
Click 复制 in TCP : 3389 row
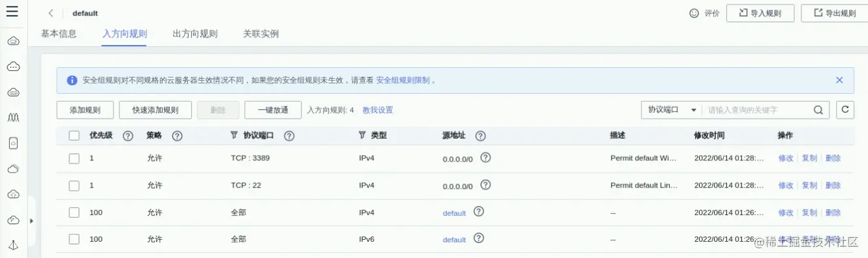pyautogui.click(x=809, y=158)
